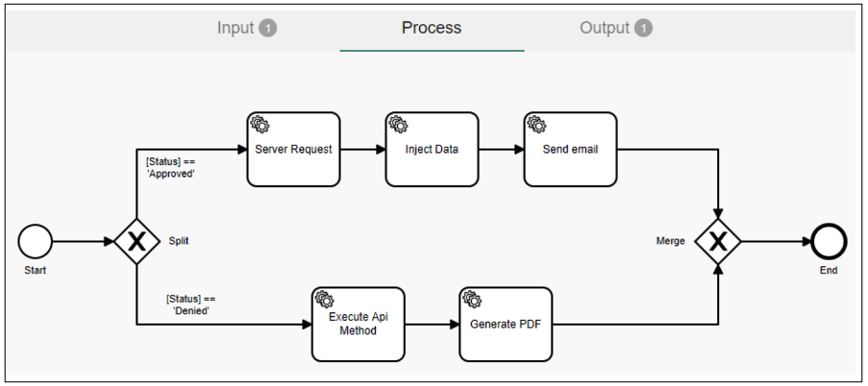Click the Output tab count badge
This screenshot has width=868, height=386.
643,28
